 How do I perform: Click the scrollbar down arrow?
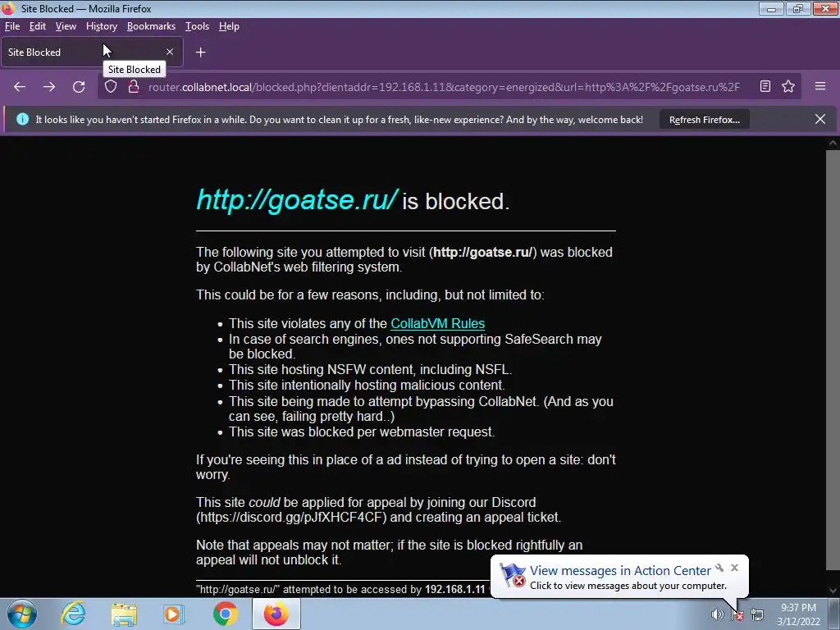833,591
